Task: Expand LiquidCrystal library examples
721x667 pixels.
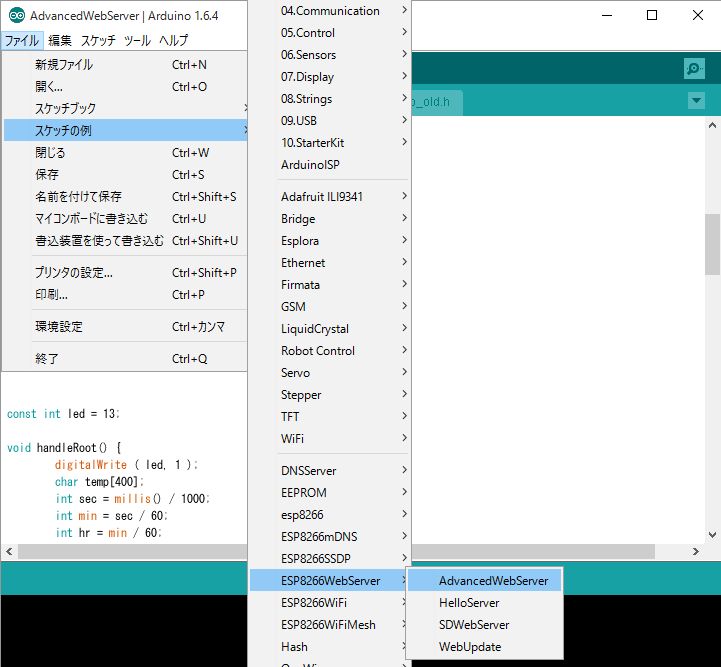Action: pos(329,329)
